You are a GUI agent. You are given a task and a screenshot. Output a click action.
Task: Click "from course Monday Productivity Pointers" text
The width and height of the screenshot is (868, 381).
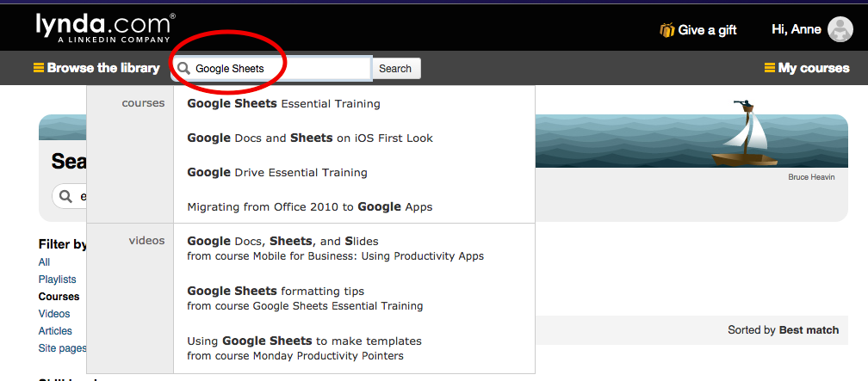pos(295,355)
